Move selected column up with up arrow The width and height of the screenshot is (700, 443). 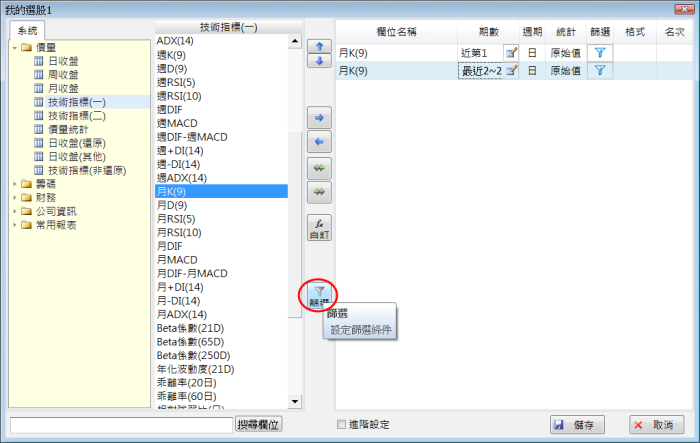(319, 46)
